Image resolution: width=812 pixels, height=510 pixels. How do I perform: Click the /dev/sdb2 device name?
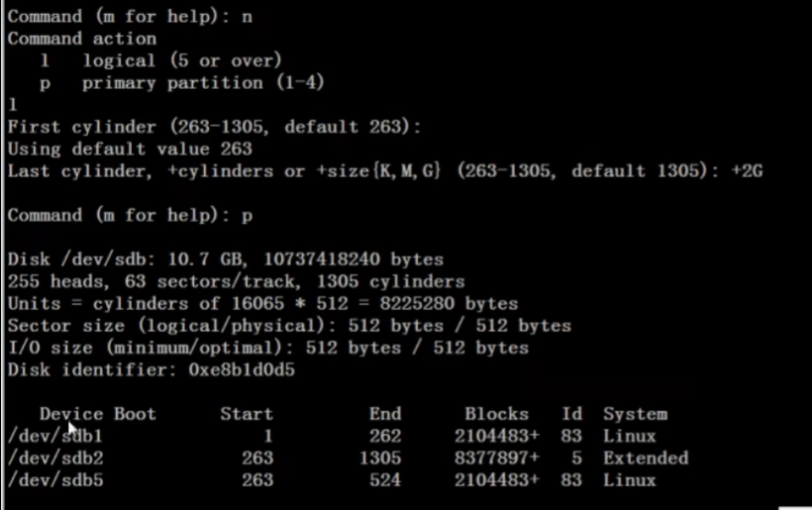[x=55, y=459]
